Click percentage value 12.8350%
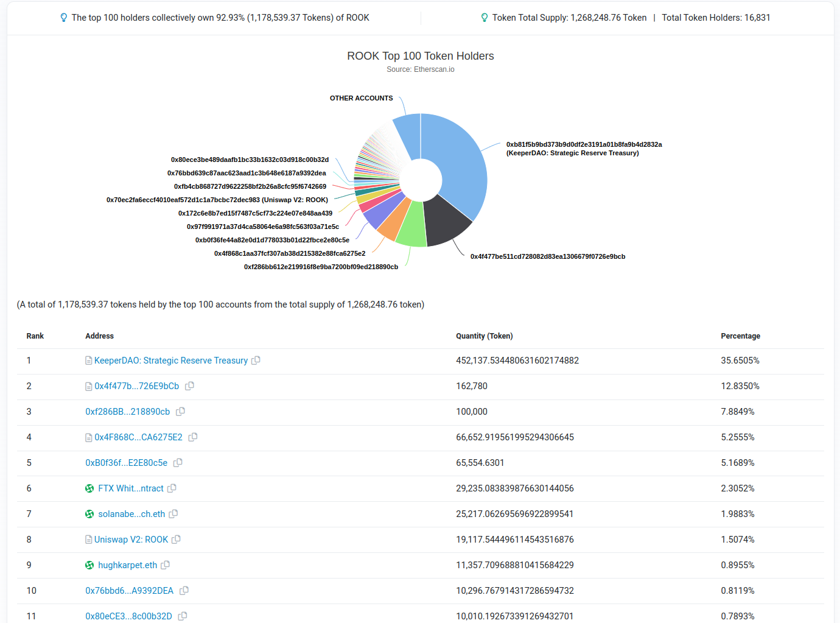840x623 pixels. pyautogui.click(x=740, y=386)
